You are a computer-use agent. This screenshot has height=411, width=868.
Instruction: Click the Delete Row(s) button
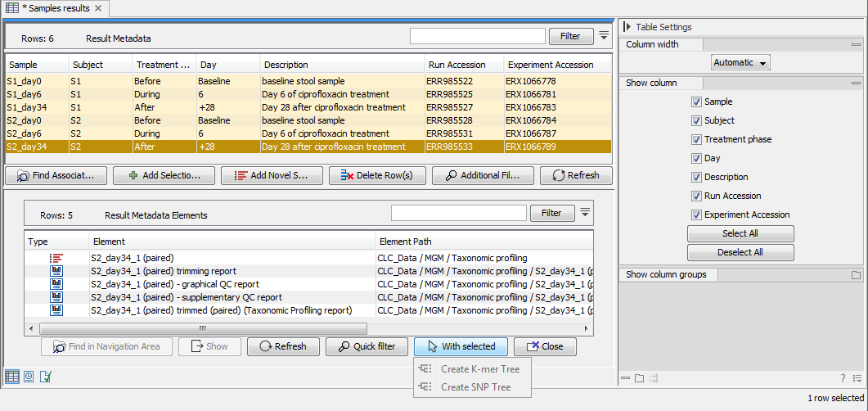tap(376, 175)
